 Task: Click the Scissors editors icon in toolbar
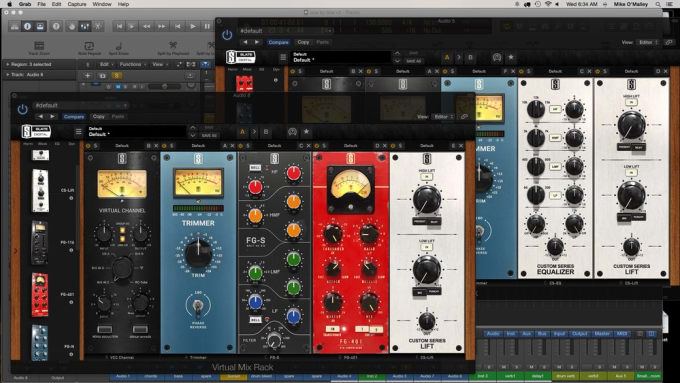98,26
